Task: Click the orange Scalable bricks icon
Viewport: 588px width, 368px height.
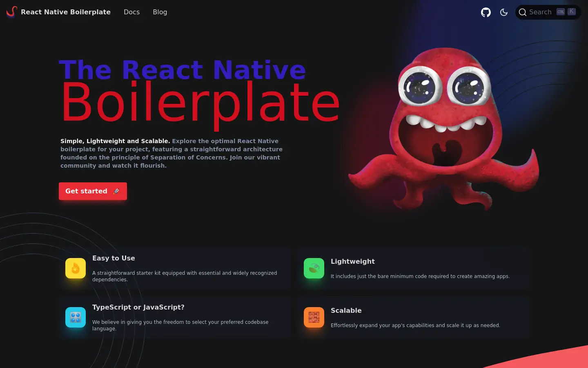Action: pyautogui.click(x=314, y=317)
